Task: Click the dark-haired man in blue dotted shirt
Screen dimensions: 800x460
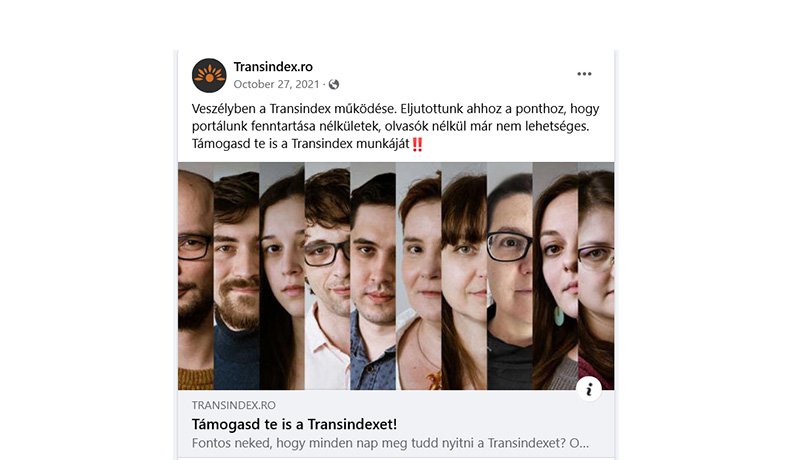Action: pos(373,276)
